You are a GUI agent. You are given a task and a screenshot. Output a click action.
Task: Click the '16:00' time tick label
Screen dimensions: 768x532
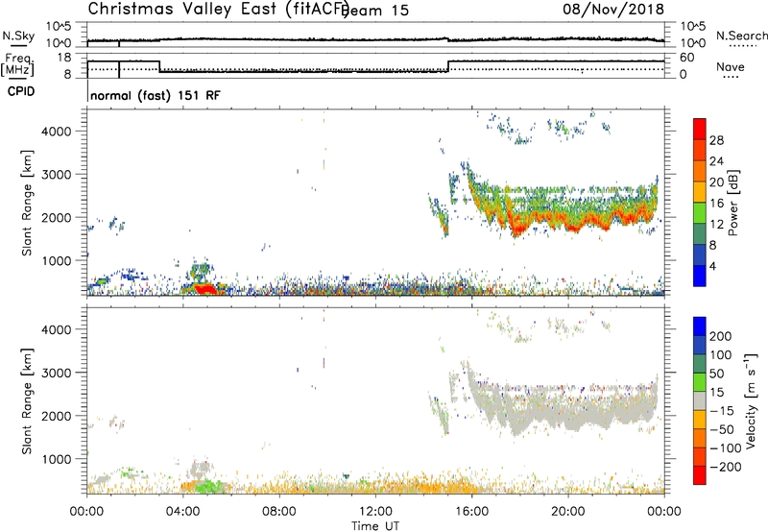coord(471,512)
